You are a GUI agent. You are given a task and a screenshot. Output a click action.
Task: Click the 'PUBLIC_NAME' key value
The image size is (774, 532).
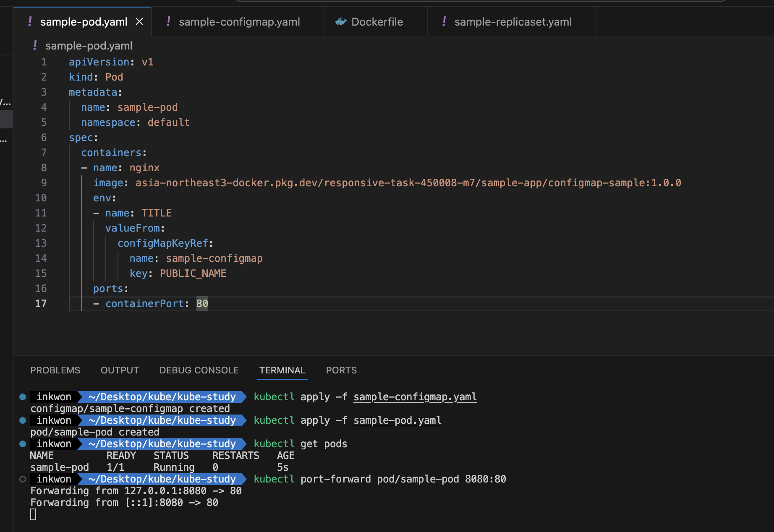(193, 274)
